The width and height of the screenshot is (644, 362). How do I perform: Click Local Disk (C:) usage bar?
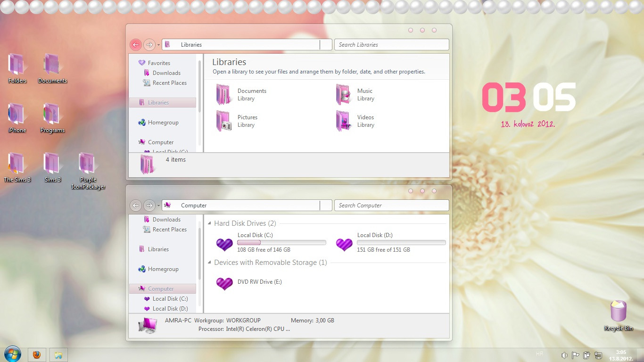[281, 243]
